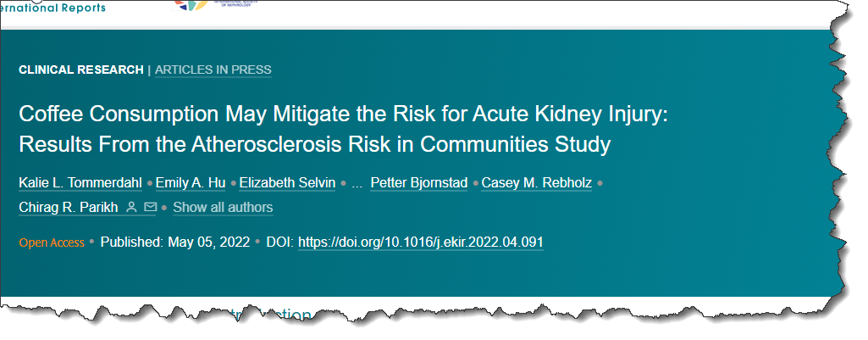Show all authors of the article
This screenshot has width=868, height=340.
223,208
